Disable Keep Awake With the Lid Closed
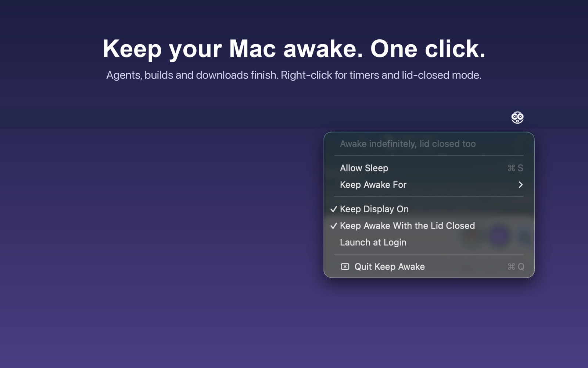Screen dimensions: 588x368 [x=429, y=226]
